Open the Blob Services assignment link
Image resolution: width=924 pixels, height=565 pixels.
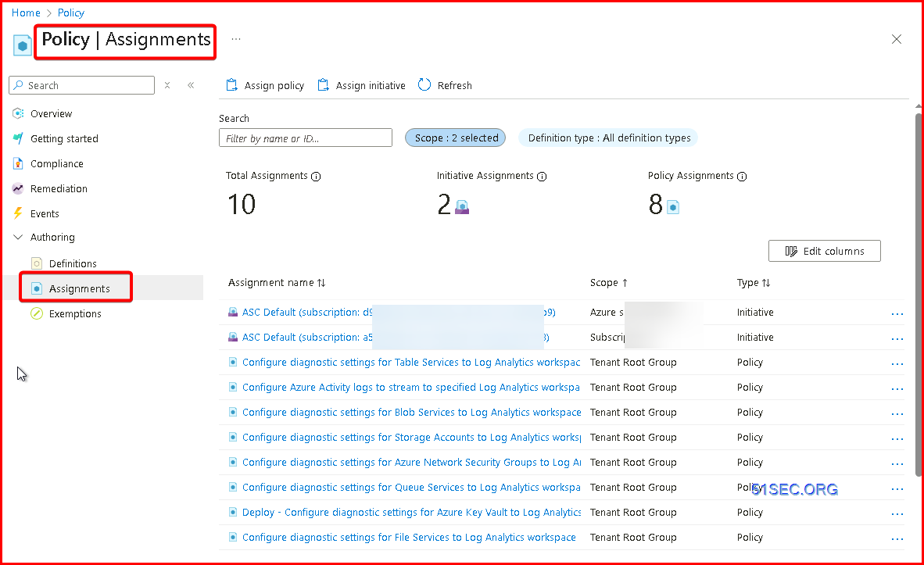[411, 413]
